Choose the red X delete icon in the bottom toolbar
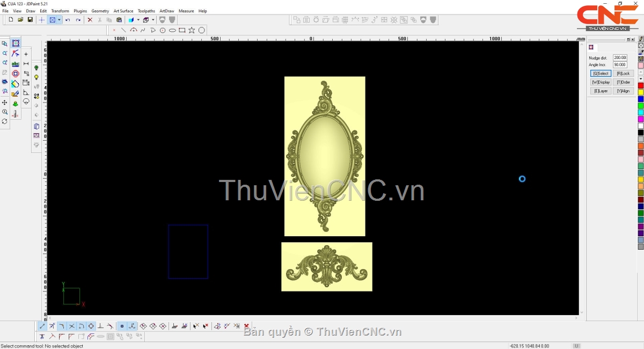This screenshot has height=349, width=644. (x=246, y=326)
